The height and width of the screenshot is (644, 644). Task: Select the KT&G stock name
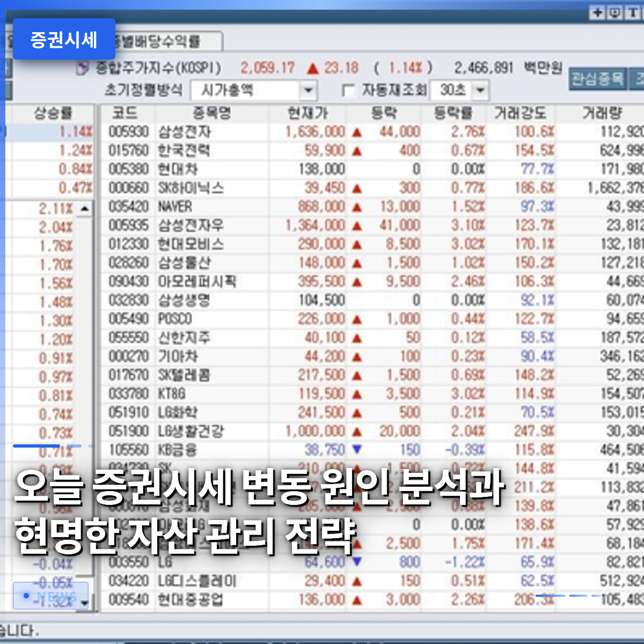pos(172,394)
